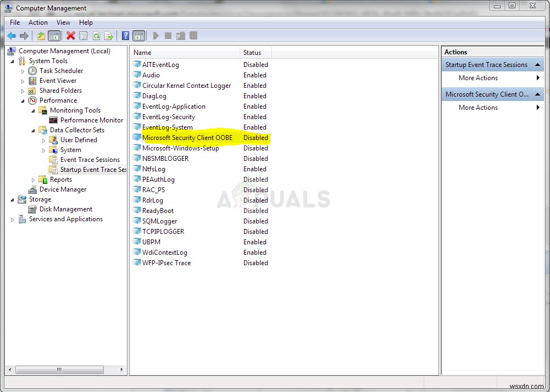Click the navigate Forward arrow icon

[x=25, y=36]
